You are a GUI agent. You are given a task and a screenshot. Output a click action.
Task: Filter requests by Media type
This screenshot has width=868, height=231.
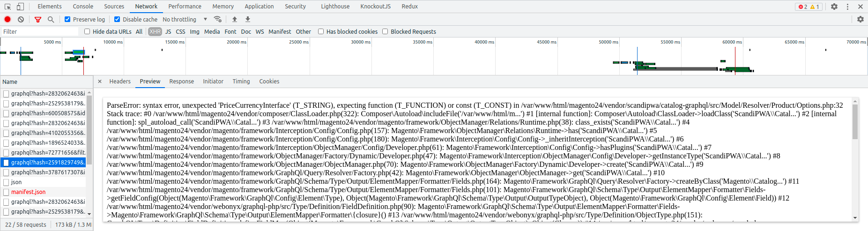click(212, 31)
